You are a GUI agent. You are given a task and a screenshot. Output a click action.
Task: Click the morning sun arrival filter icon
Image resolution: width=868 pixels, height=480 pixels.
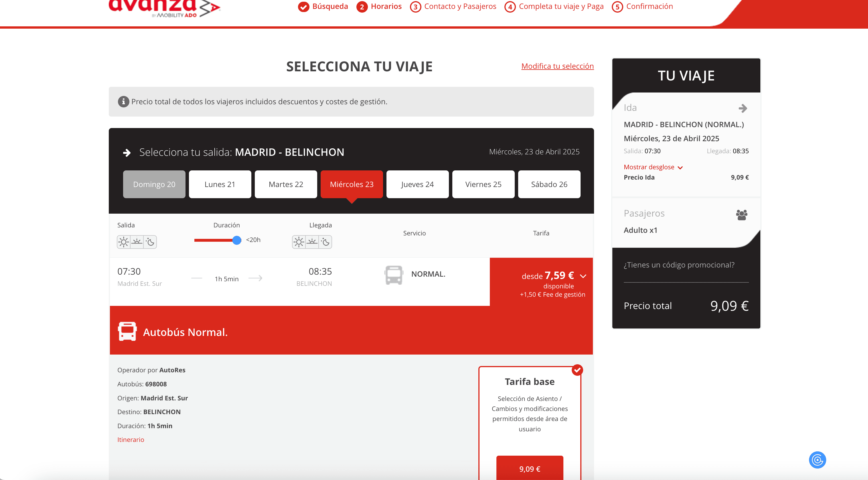[299, 242]
